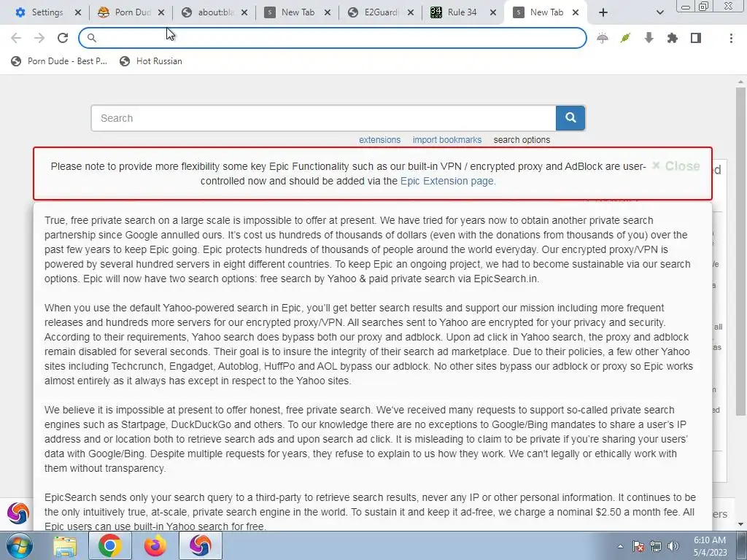
Task: Open the Hot Russian bookmark
Action: point(151,61)
